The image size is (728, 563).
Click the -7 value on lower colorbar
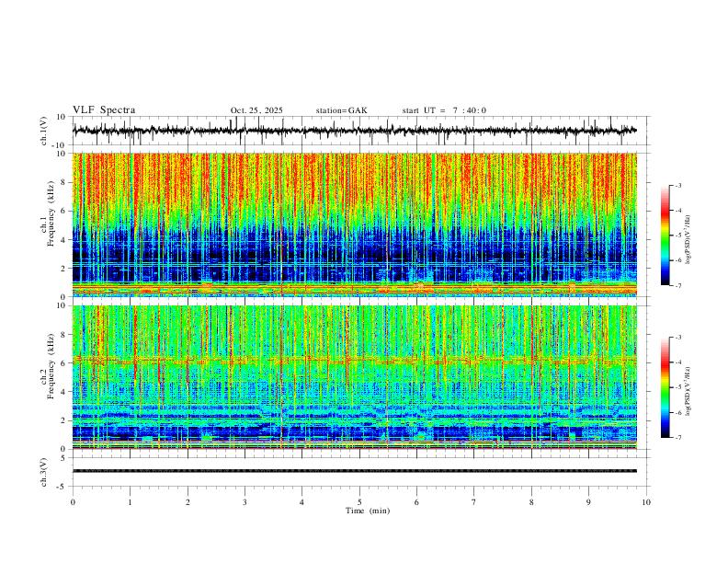tap(677, 437)
